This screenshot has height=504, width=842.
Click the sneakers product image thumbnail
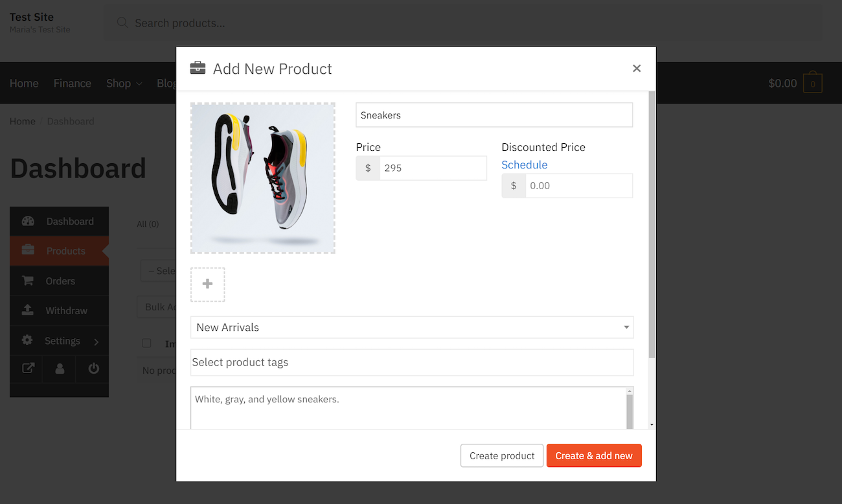[x=263, y=178]
